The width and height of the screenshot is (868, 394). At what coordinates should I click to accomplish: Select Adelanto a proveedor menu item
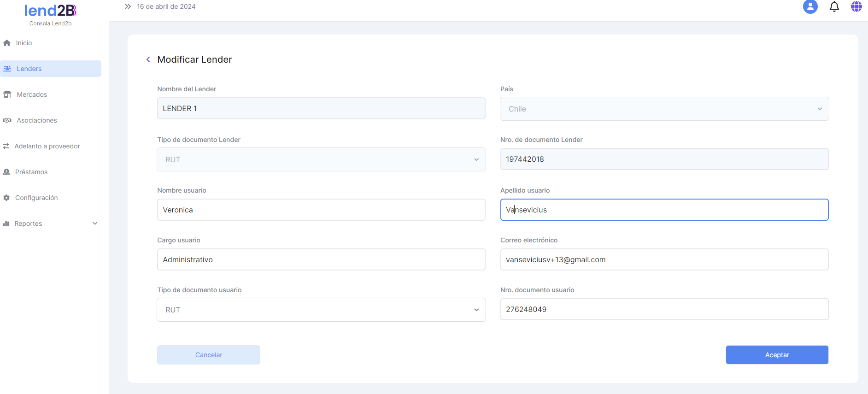pyautogui.click(x=47, y=146)
